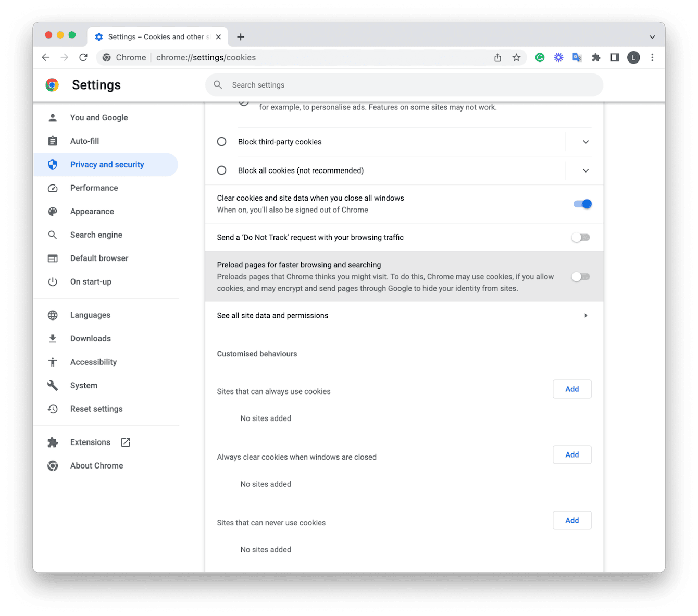This screenshot has width=698, height=616.
Task: Turn off clearing cookies when closing windows
Action: point(582,204)
